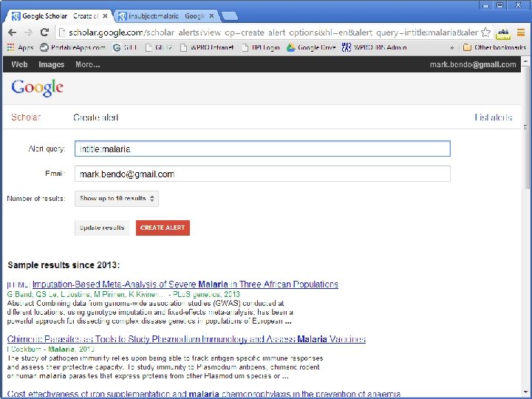
Task: Open the Images link in top bar
Action: pyautogui.click(x=51, y=64)
